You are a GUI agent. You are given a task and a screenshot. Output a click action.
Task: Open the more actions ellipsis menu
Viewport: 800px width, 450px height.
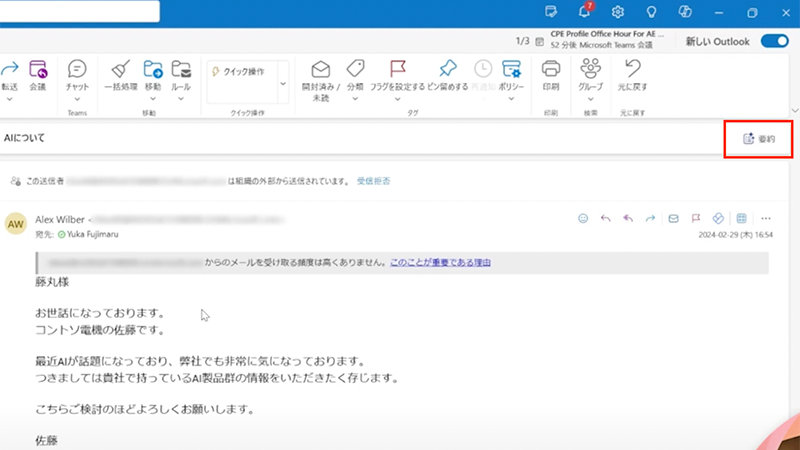pyautogui.click(x=766, y=218)
